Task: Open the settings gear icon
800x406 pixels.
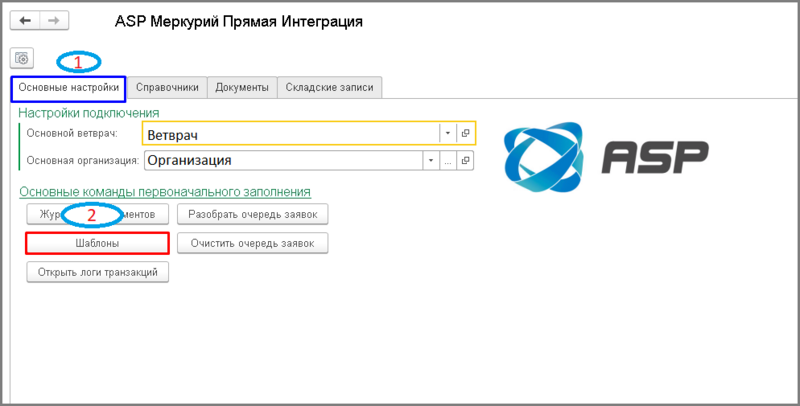Action: point(22,59)
